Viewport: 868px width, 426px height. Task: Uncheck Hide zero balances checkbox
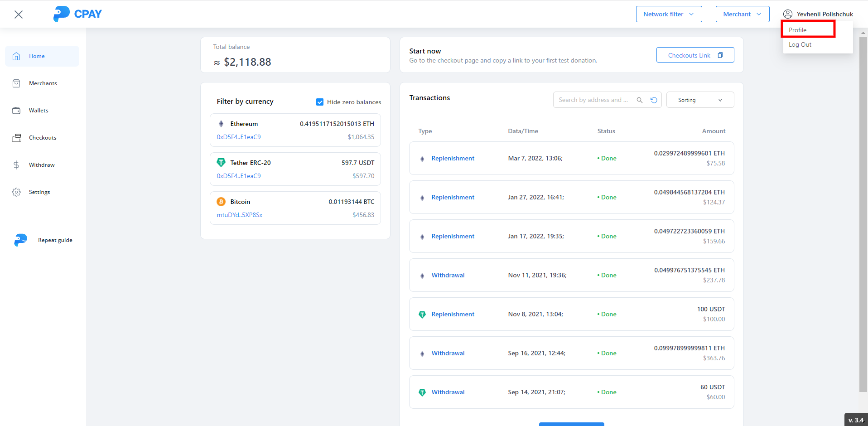pyautogui.click(x=320, y=102)
